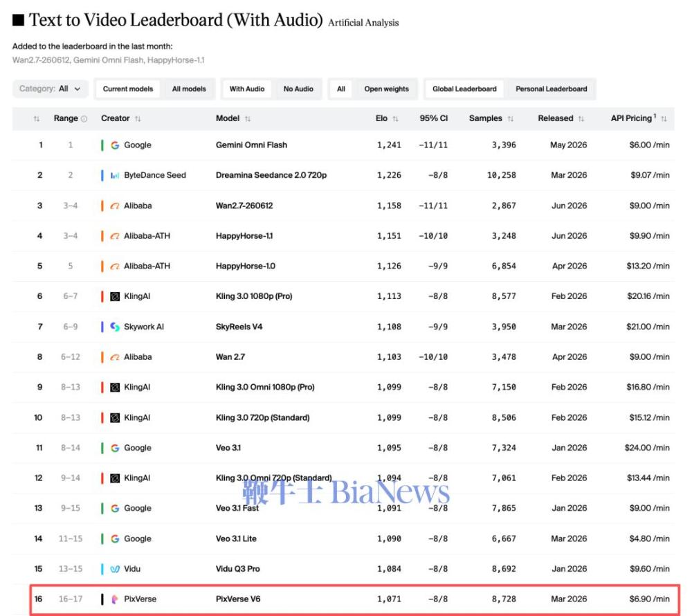Click the Skywork AI creator name
This screenshot has height=616, width=692.
(x=144, y=327)
